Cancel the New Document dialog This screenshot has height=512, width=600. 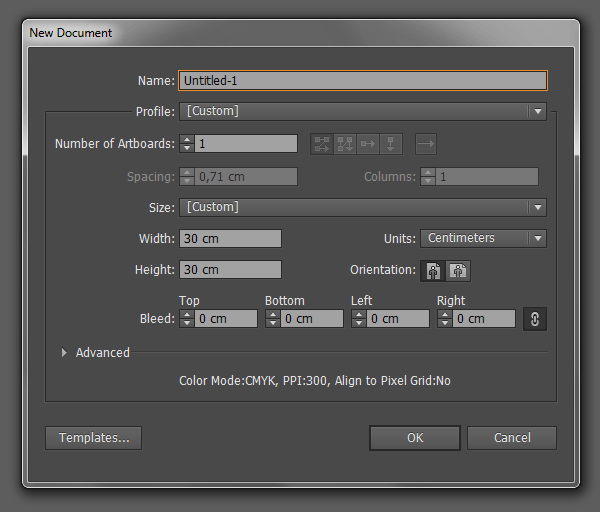pyautogui.click(x=512, y=438)
